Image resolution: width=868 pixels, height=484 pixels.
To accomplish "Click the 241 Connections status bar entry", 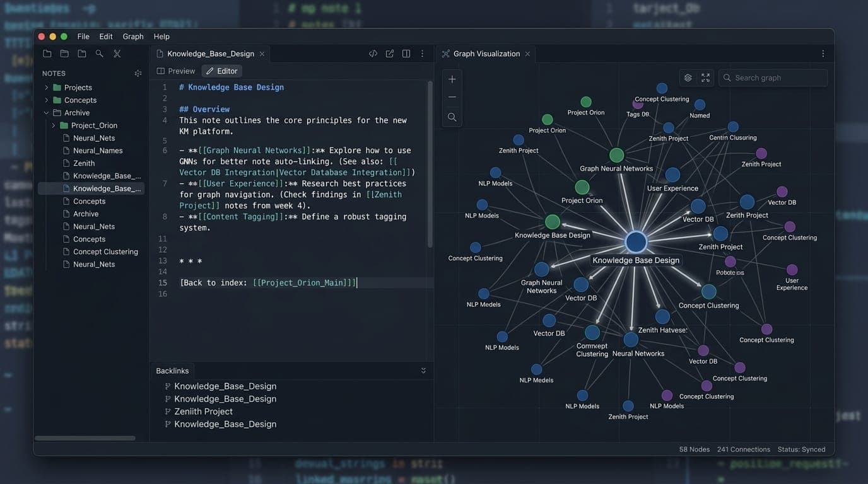I will point(744,449).
